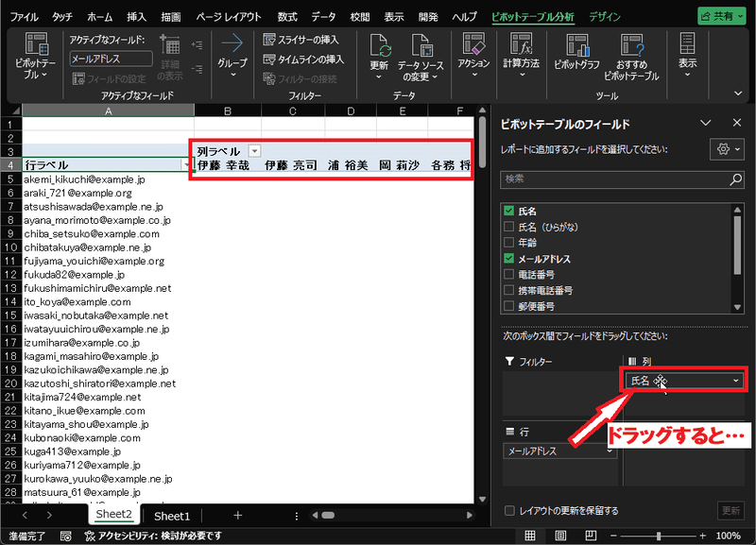
Task: Switch to the ホーム ribbon tab
Action: 100,17
